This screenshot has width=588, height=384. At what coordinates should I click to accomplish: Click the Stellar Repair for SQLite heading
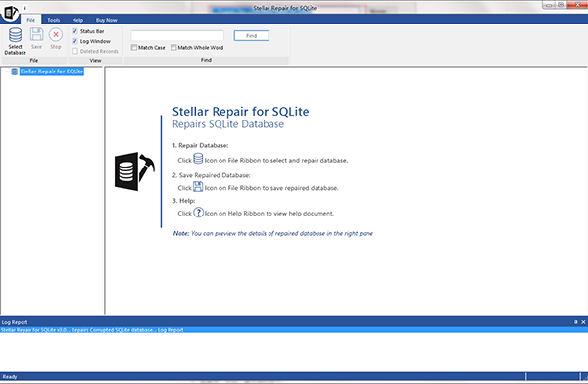[x=241, y=112]
